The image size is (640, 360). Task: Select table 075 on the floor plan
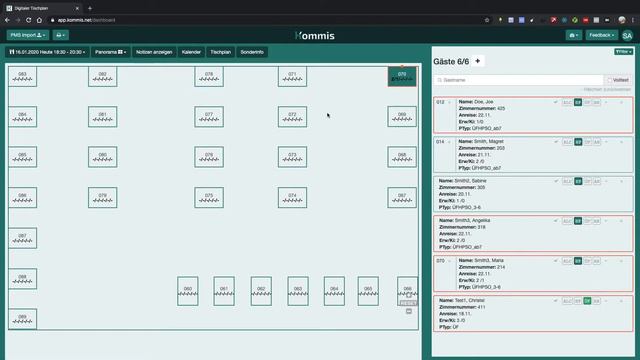tap(209, 198)
